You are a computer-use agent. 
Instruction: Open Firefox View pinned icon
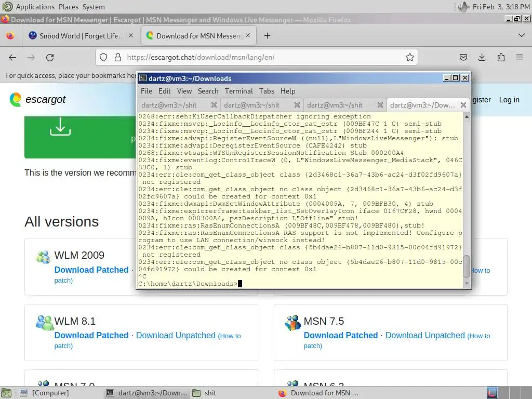(10, 36)
